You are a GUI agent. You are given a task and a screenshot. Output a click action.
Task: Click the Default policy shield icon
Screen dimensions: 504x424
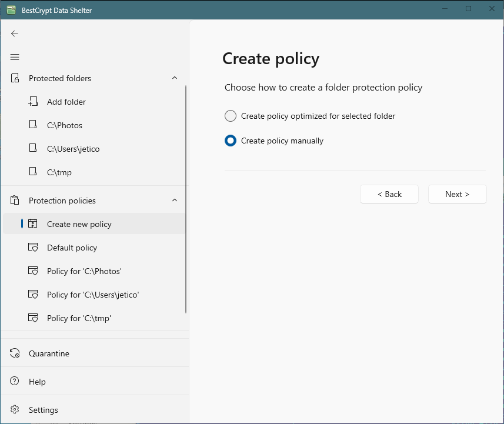click(x=33, y=247)
